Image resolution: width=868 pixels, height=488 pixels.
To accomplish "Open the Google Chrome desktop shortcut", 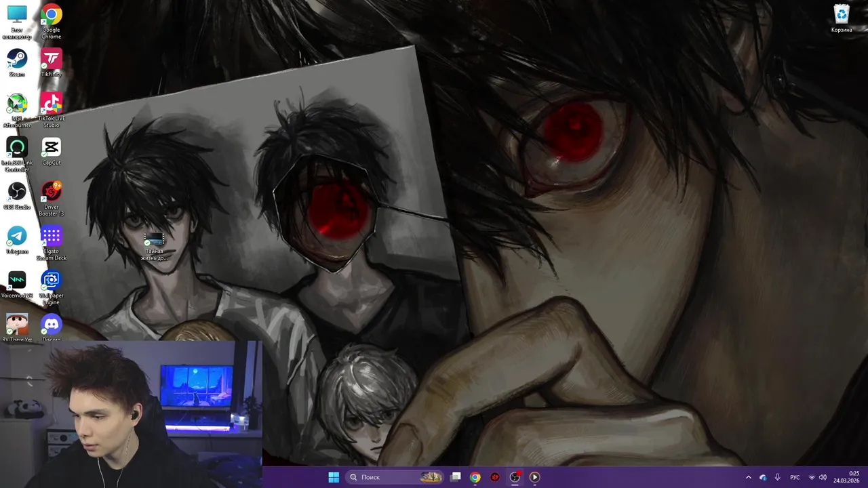I will pyautogui.click(x=52, y=22).
